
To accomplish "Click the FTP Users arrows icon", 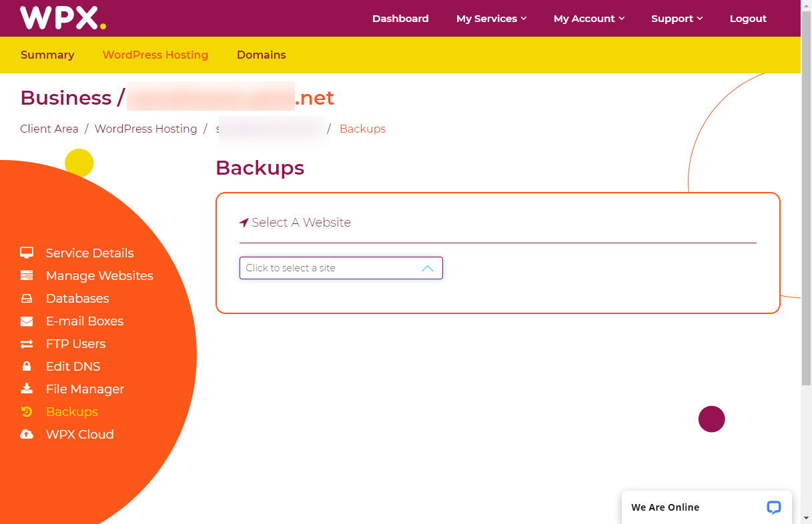I will tap(27, 343).
